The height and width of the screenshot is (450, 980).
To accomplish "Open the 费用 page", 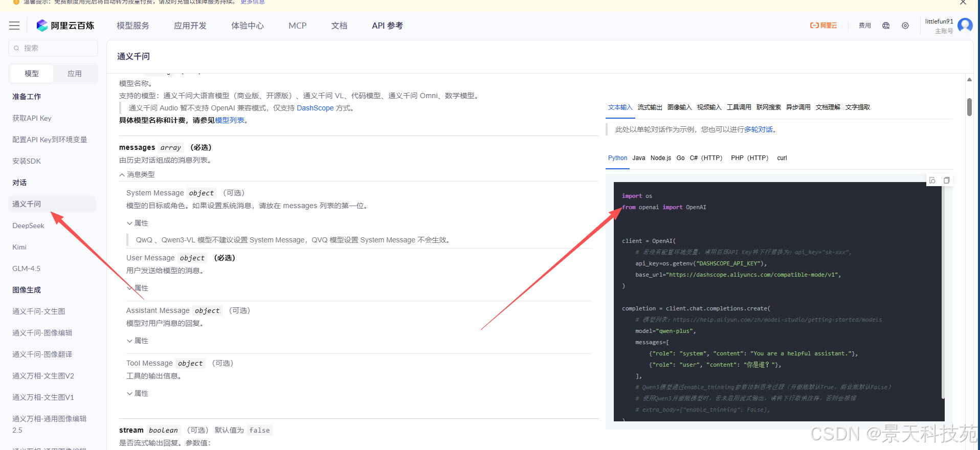I will click(865, 26).
